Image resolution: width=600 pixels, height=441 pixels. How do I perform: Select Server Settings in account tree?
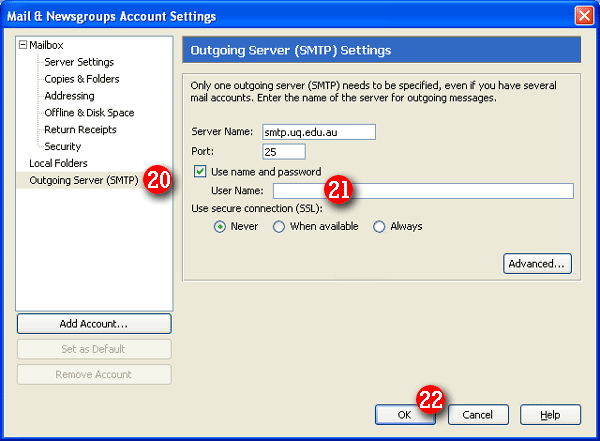click(79, 62)
